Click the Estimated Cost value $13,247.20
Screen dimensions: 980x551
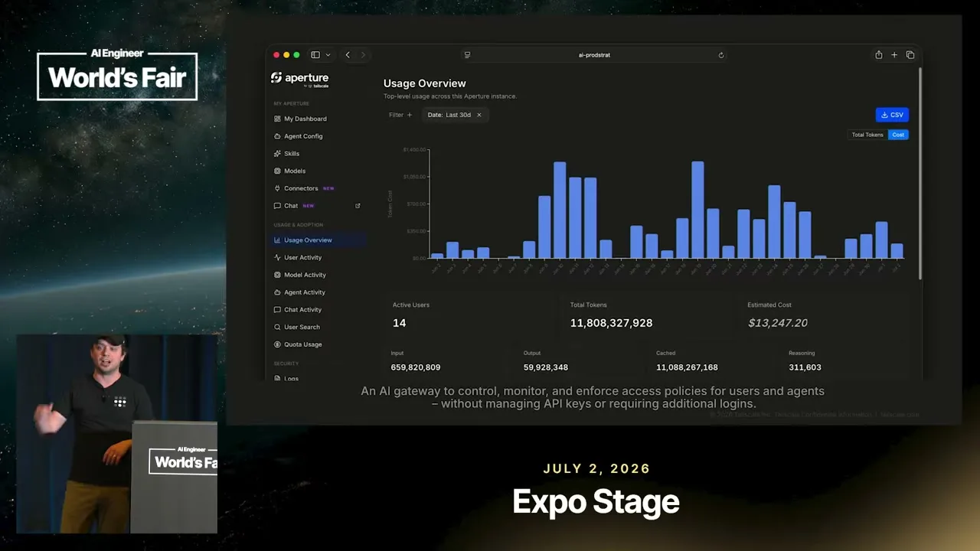tap(778, 323)
